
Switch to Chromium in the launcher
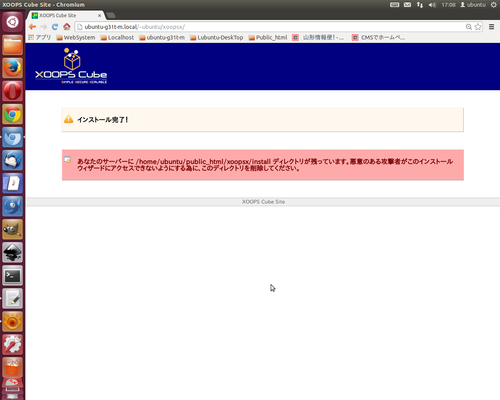[x=12, y=137]
